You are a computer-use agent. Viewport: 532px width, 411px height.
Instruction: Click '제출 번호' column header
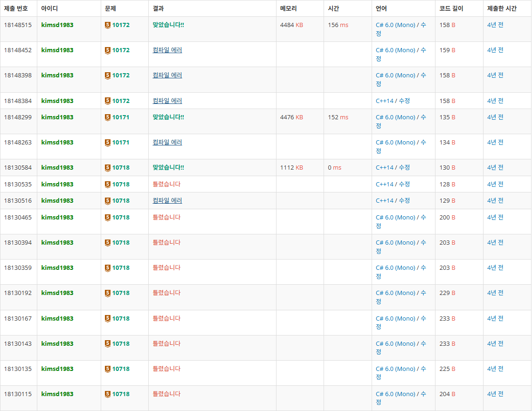point(16,8)
